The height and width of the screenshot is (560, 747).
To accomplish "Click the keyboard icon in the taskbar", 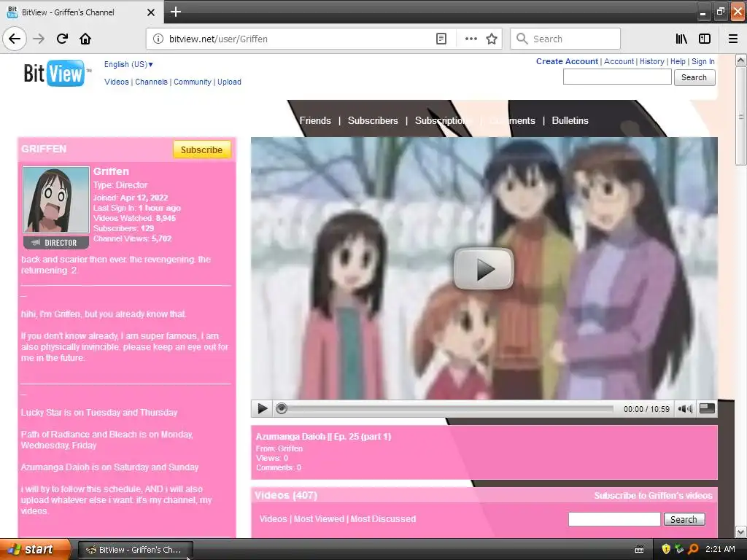I will (639, 550).
